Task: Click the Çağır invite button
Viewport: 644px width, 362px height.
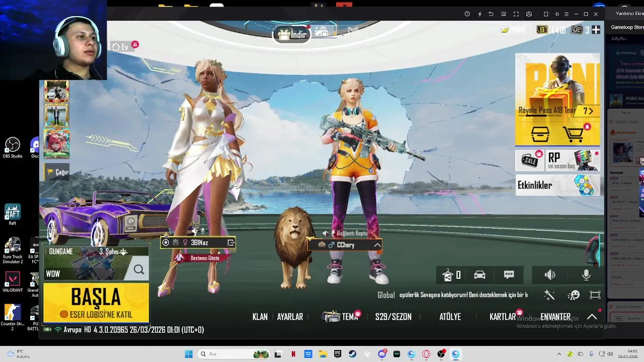Action: click(x=57, y=172)
